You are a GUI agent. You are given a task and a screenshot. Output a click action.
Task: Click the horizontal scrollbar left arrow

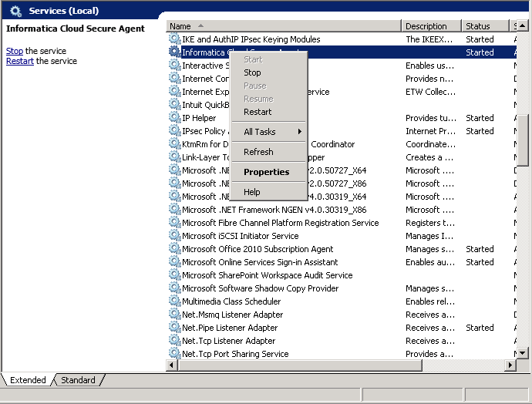point(171,365)
